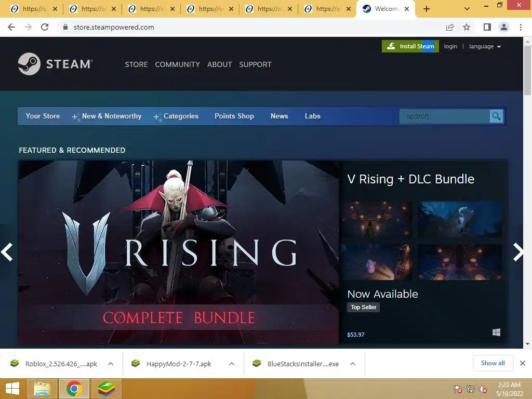Image resolution: width=532 pixels, height=399 pixels.
Task: Open Your Store menu
Action: click(43, 116)
